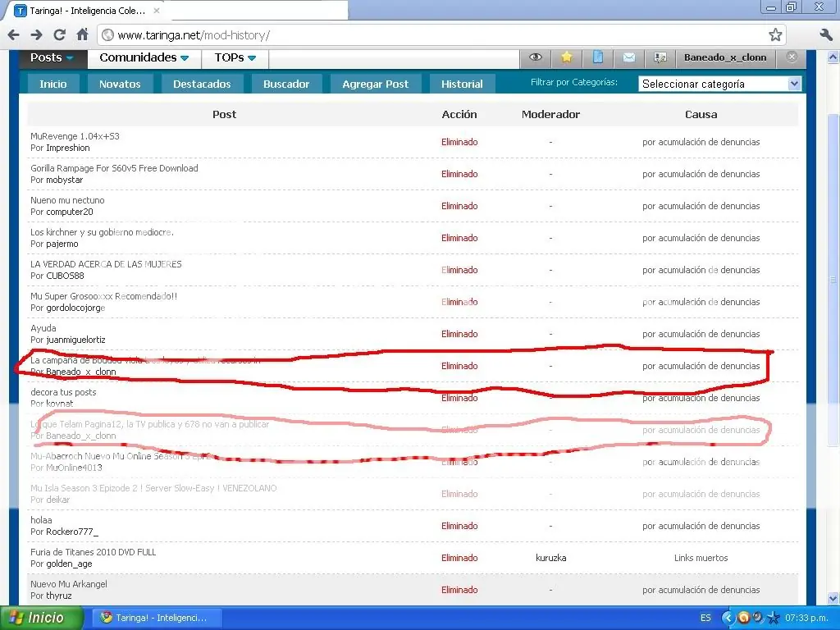This screenshot has height=630, width=840.
Task: Click the ES language indicator in taskbar
Action: (x=705, y=619)
